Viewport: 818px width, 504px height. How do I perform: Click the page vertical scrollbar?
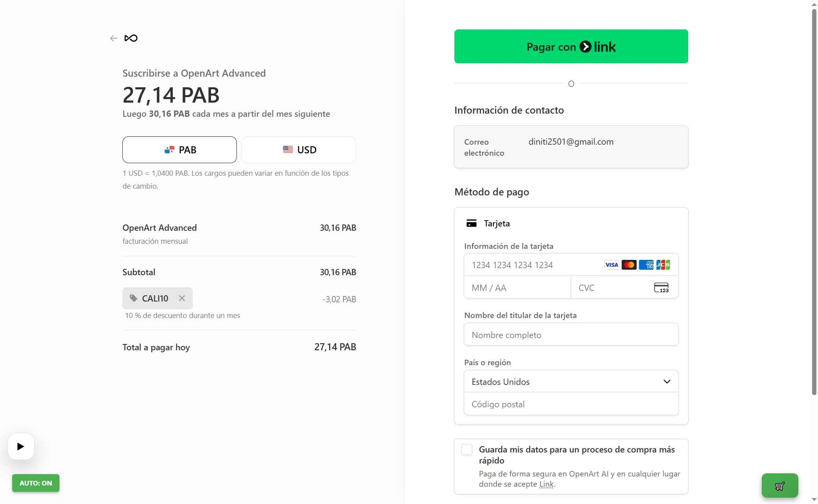814,197
